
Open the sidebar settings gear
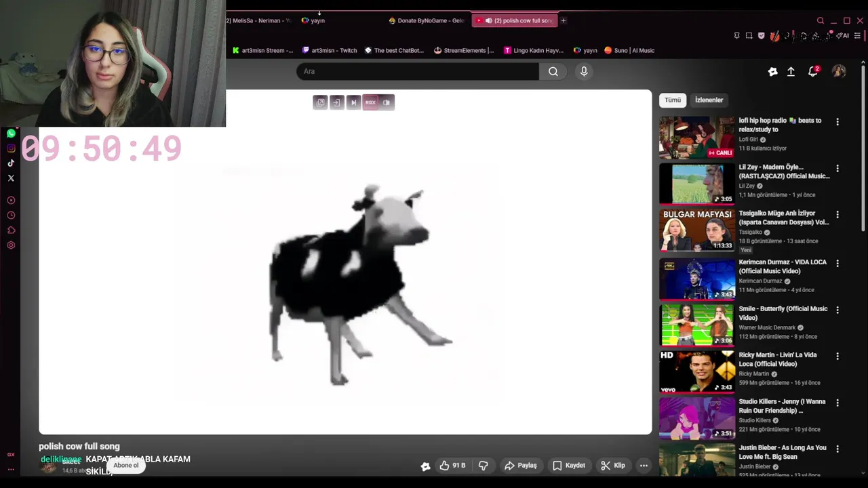click(x=11, y=245)
